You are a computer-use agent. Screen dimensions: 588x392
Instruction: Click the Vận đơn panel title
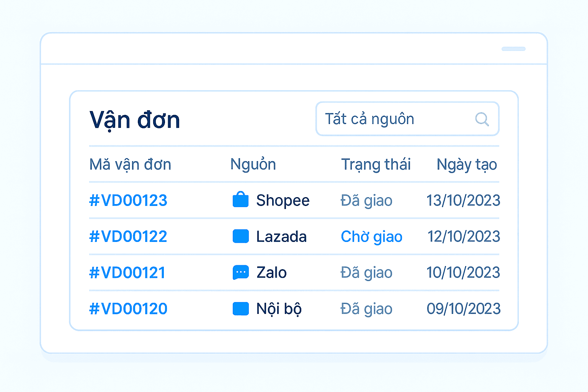[x=134, y=119]
